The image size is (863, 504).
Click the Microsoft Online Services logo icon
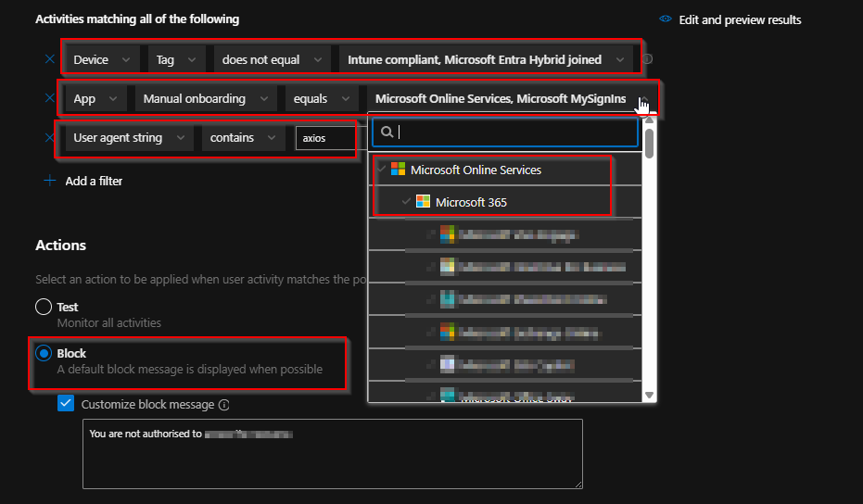click(398, 170)
